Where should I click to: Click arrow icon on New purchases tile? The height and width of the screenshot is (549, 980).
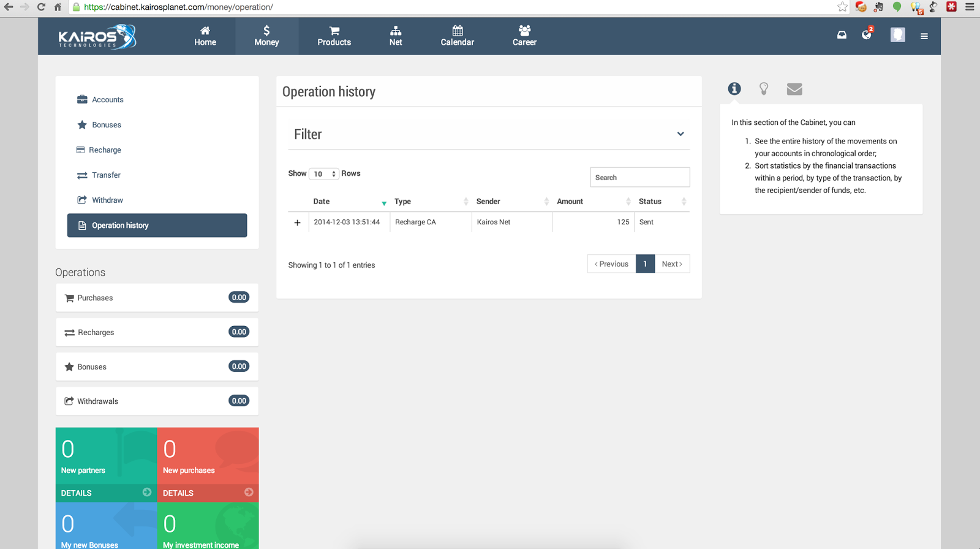pos(249,492)
